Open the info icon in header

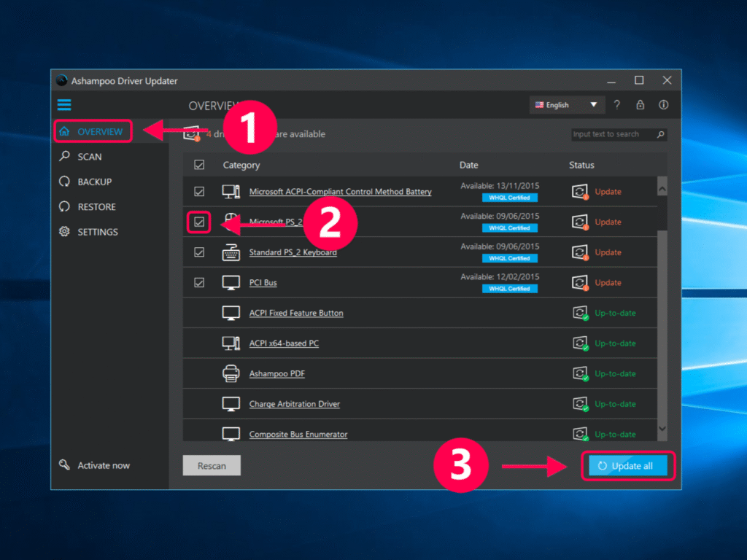[663, 105]
